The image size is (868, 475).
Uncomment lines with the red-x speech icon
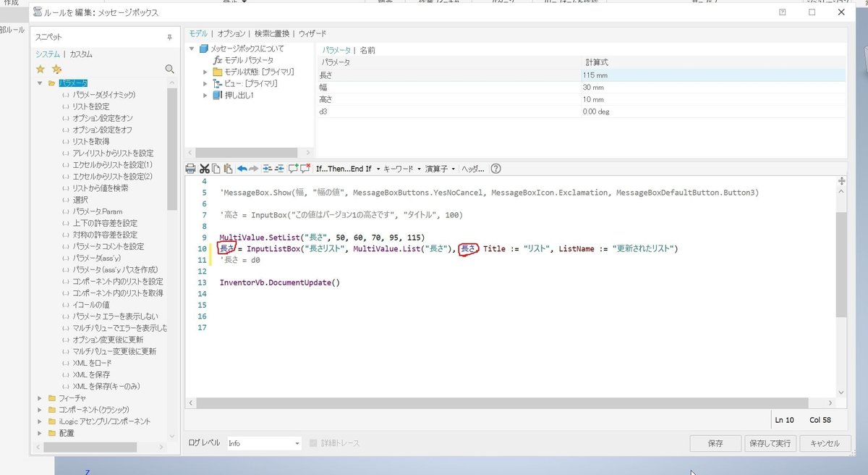(x=305, y=169)
